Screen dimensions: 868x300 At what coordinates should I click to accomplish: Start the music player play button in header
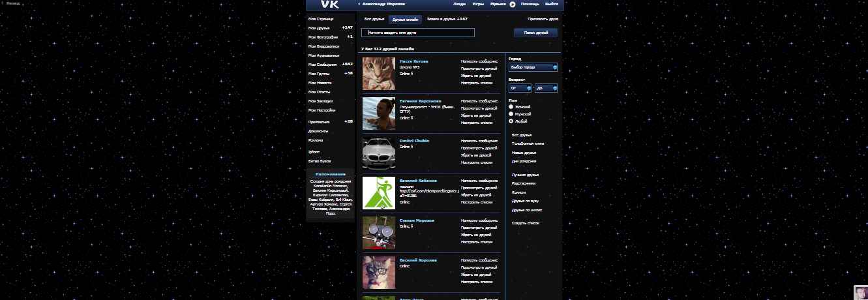[513, 4]
